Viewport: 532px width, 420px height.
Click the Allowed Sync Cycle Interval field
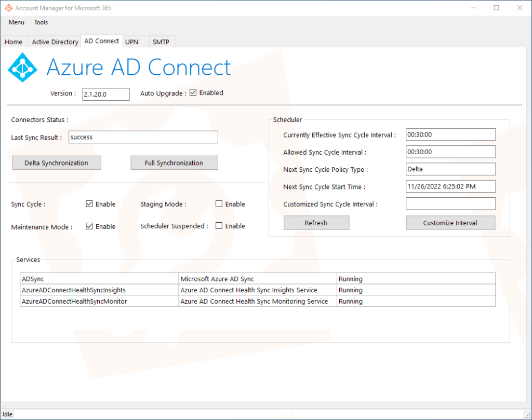[x=450, y=152]
